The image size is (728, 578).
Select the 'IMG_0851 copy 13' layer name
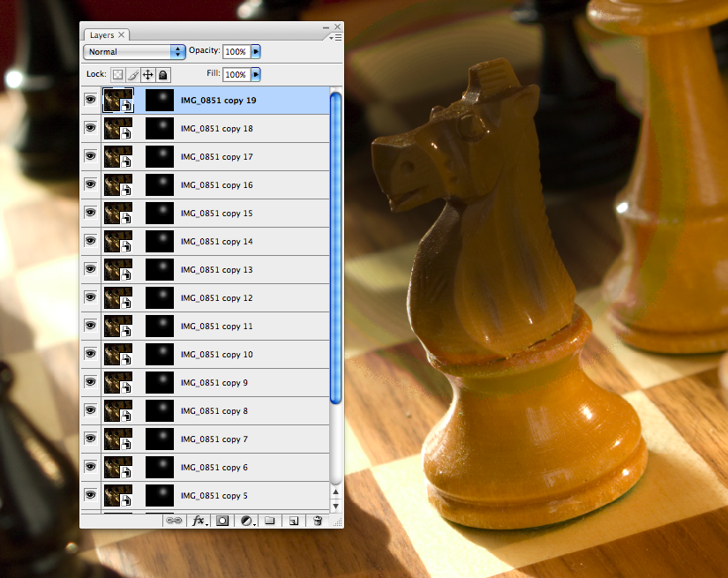(x=217, y=270)
